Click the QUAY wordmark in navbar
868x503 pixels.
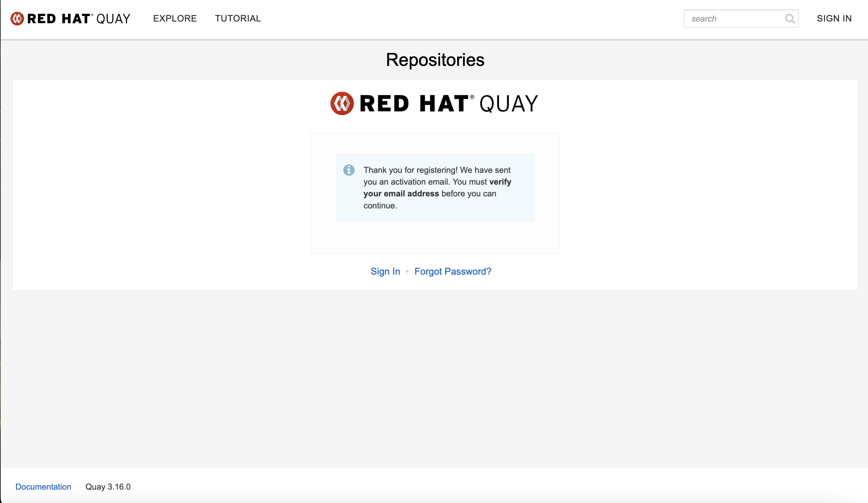tap(113, 19)
